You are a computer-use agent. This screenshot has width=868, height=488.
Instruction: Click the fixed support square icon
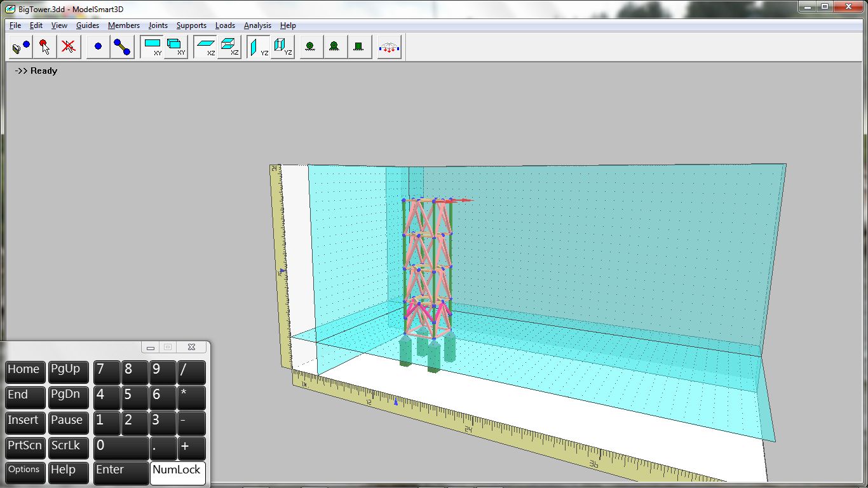tap(359, 47)
